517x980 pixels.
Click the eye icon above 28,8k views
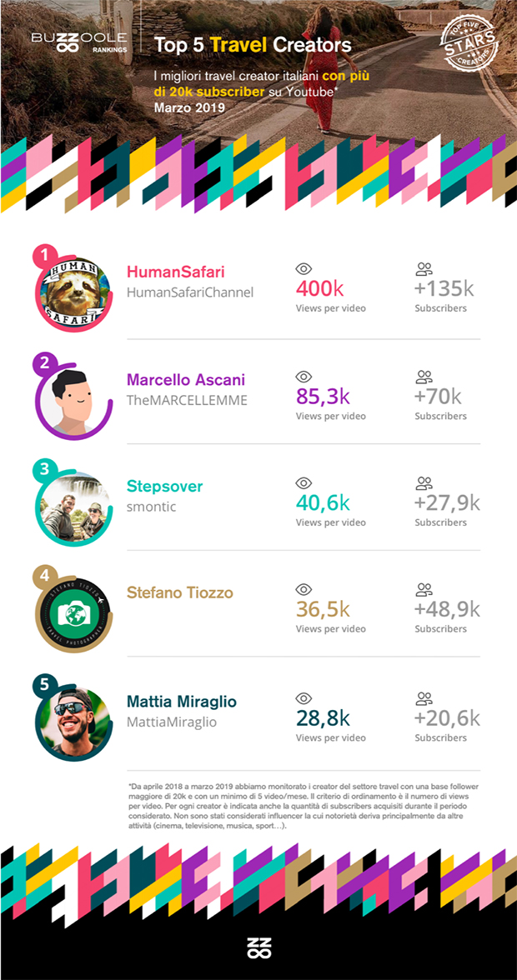pyautogui.click(x=304, y=698)
